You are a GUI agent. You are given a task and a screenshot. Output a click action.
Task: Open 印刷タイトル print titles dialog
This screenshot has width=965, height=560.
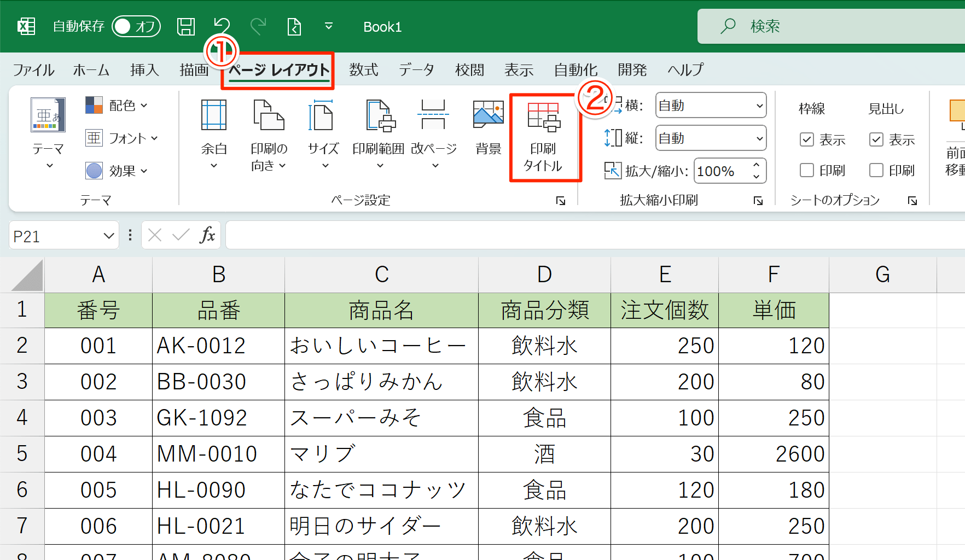coord(543,136)
